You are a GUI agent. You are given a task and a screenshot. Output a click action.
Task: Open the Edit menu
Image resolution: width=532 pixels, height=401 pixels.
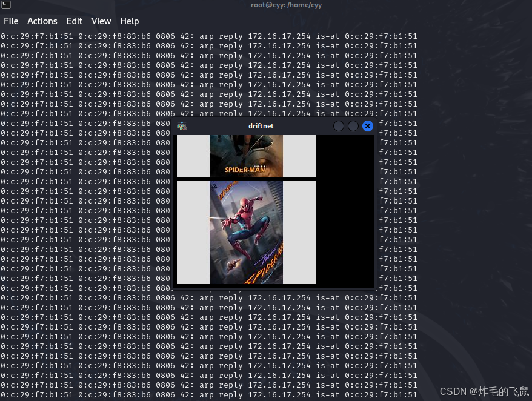click(x=75, y=21)
